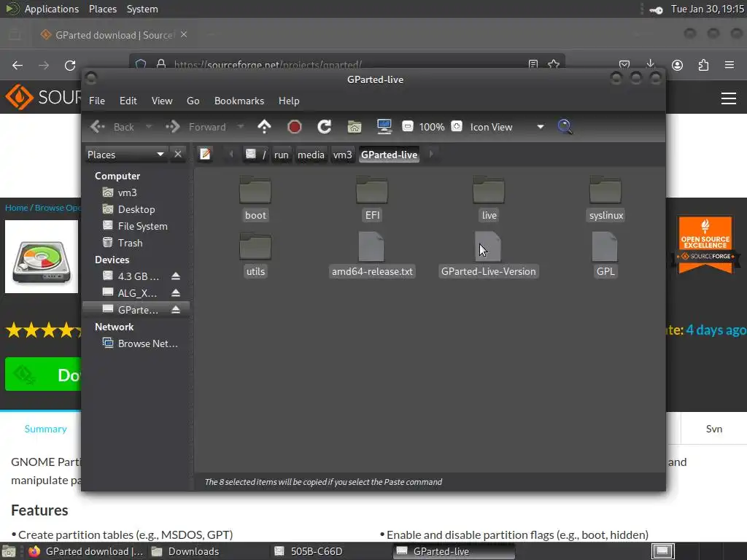Open the Computer location icon
The width and height of the screenshot is (747, 560).
click(384, 127)
